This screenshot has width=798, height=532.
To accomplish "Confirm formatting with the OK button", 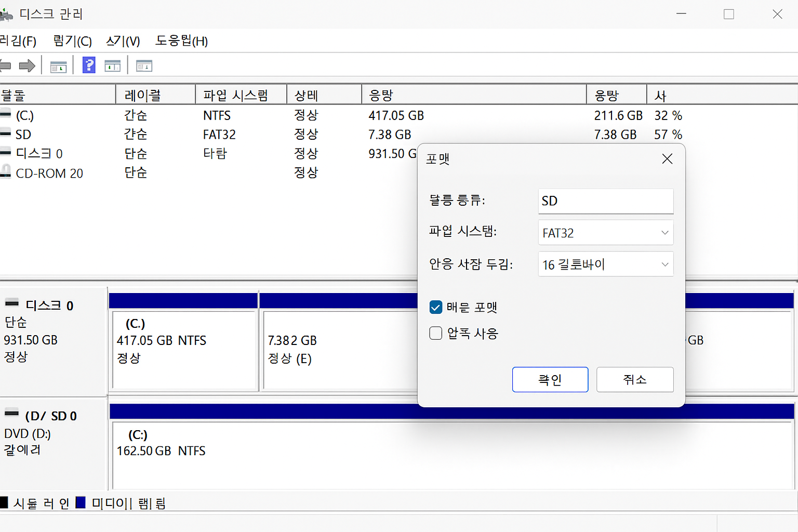I will point(550,379).
